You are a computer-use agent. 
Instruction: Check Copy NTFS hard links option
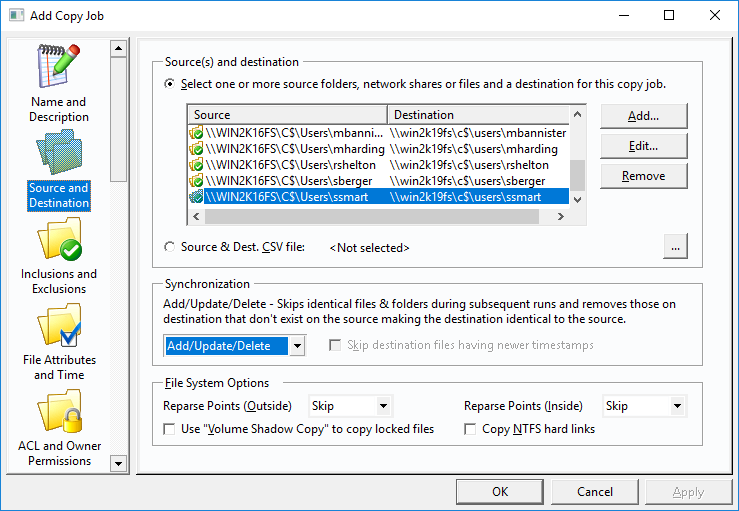click(470, 429)
